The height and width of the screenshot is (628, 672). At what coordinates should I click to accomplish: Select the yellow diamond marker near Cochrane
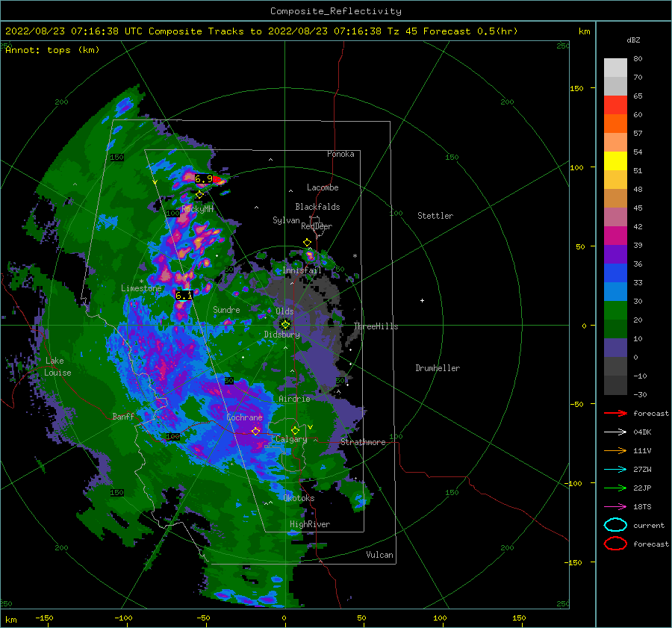point(255,431)
